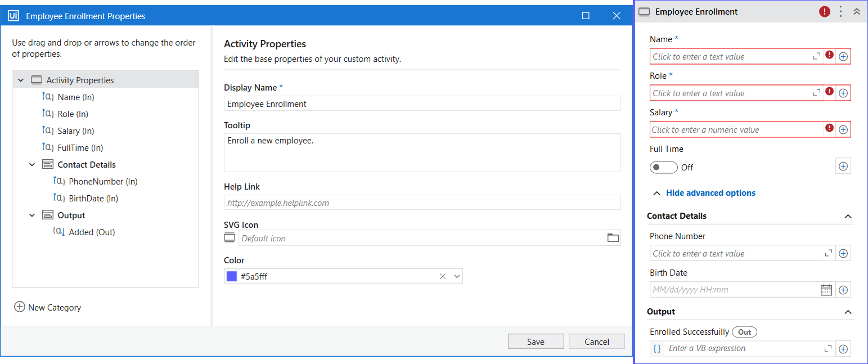Expand the Name field editor
The height and width of the screenshot is (364, 868).
coord(817,57)
